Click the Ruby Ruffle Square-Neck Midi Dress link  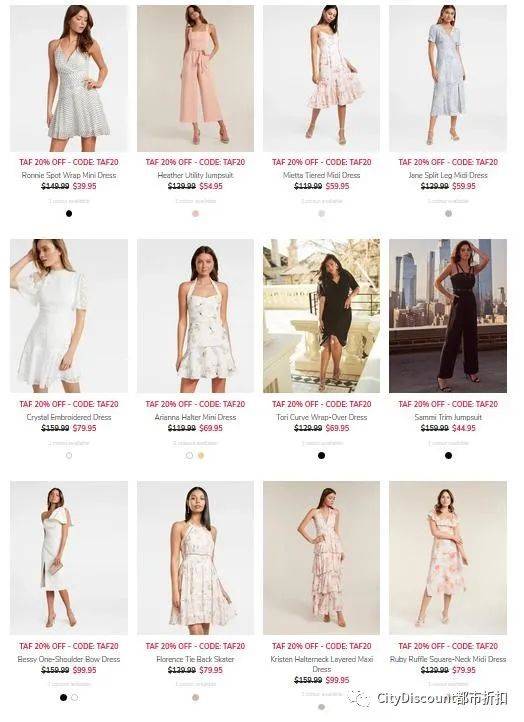tap(448, 659)
